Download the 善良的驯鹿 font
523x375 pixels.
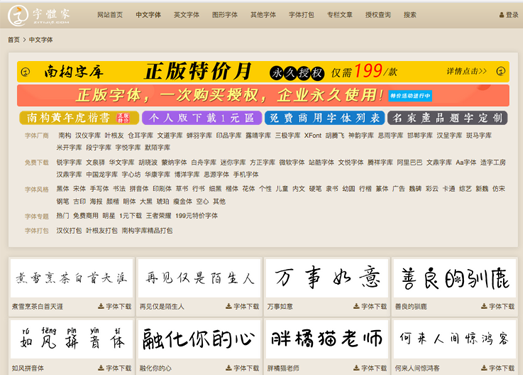pyautogui.click(x=498, y=306)
